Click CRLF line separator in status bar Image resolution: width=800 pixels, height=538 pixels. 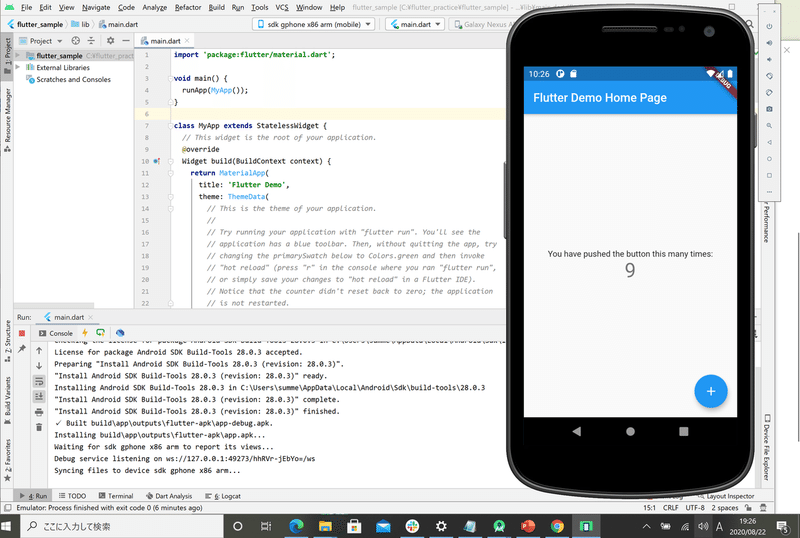[x=670, y=508]
